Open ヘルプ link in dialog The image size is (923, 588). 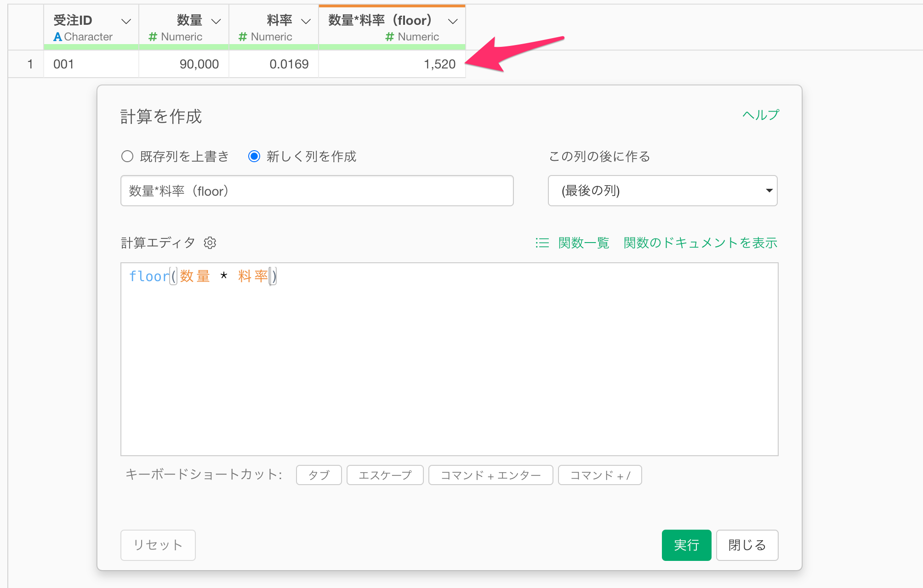pyautogui.click(x=761, y=115)
